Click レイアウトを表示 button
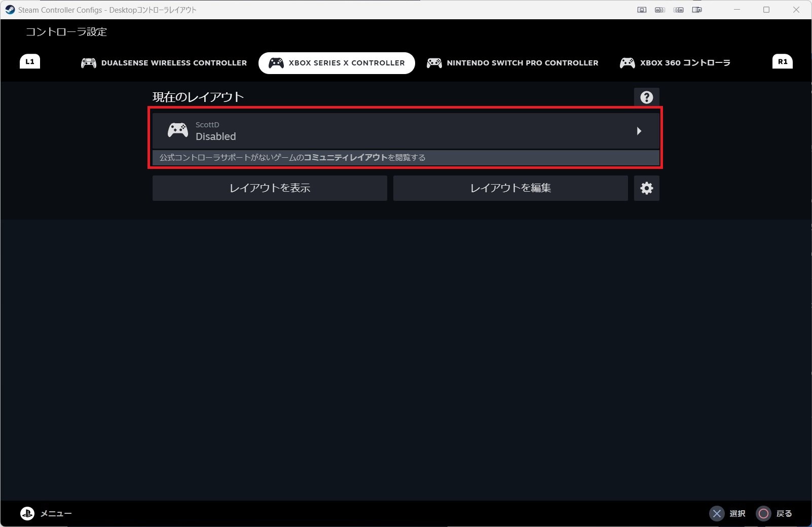Screen dimensions: 812x527 pos(270,188)
